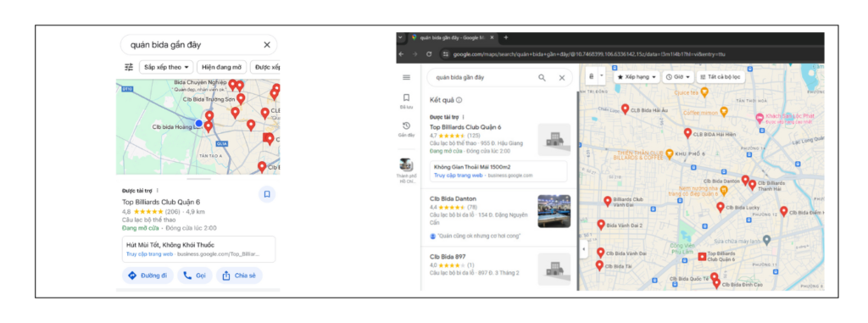Image resolution: width=868 pixels, height=323 pixels.
Task: Select the 'Coffee mimon' cafe marker
Action: (724, 112)
